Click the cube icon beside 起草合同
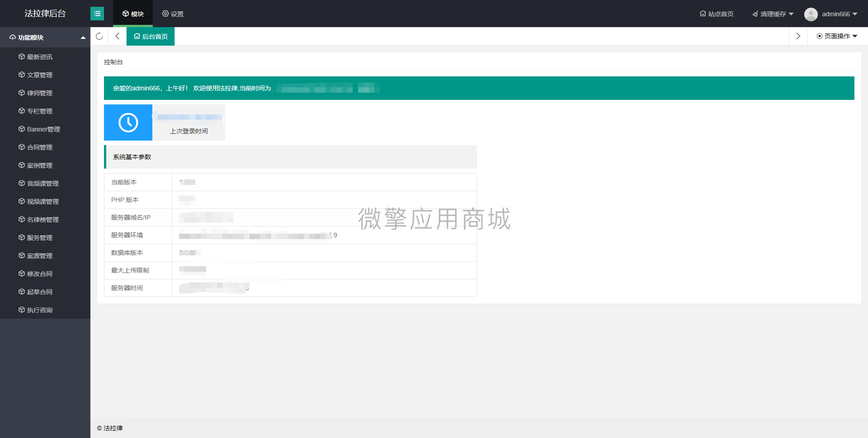Image resolution: width=868 pixels, height=438 pixels. click(22, 292)
